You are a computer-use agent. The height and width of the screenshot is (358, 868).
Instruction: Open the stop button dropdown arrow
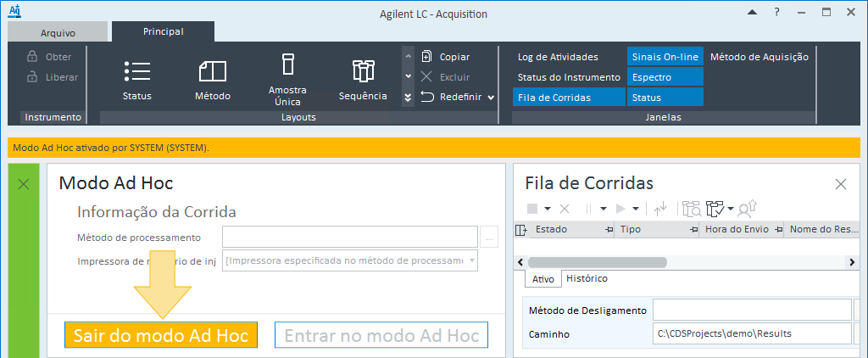tap(548, 209)
